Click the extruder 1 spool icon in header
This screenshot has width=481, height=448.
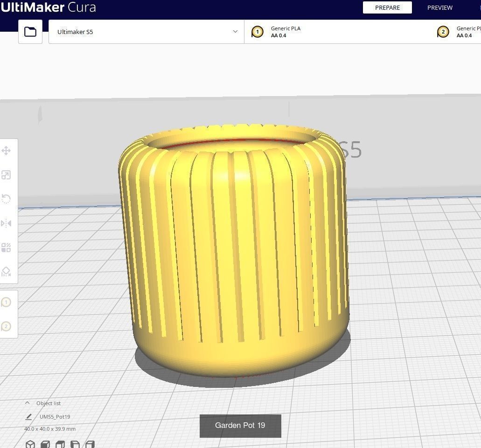pyautogui.click(x=258, y=32)
